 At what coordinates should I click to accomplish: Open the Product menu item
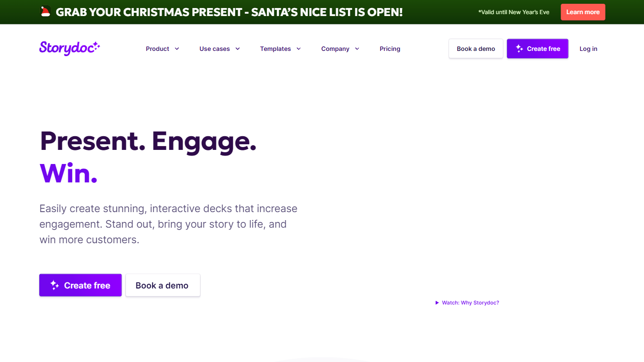click(157, 49)
